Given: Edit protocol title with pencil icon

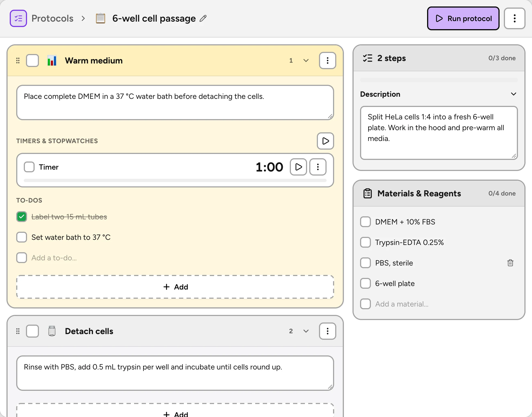Looking at the screenshot, I should pos(203,18).
